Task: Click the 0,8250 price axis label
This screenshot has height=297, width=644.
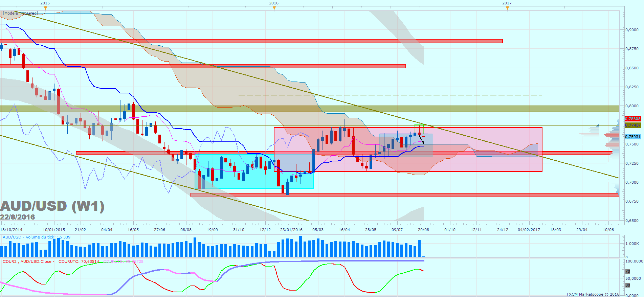Action: click(632, 87)
